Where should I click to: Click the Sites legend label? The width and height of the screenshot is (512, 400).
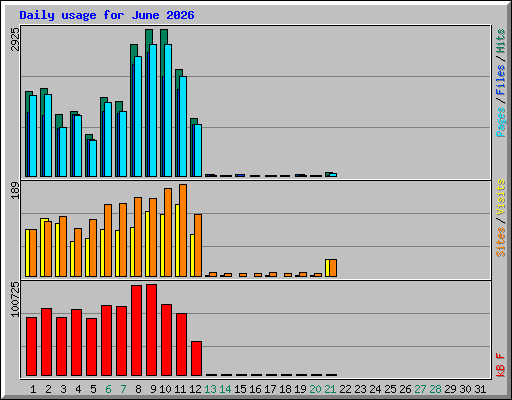tap(501, 242)
